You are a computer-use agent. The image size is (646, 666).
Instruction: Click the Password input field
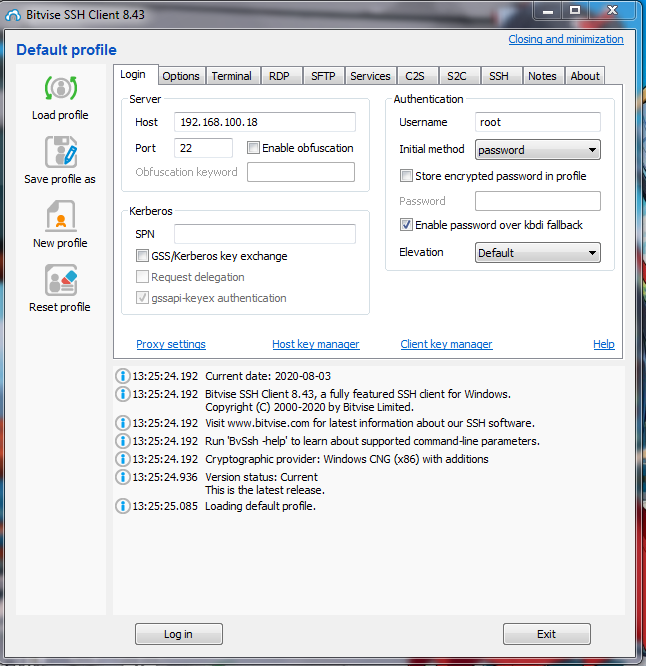tap(538, 201)
